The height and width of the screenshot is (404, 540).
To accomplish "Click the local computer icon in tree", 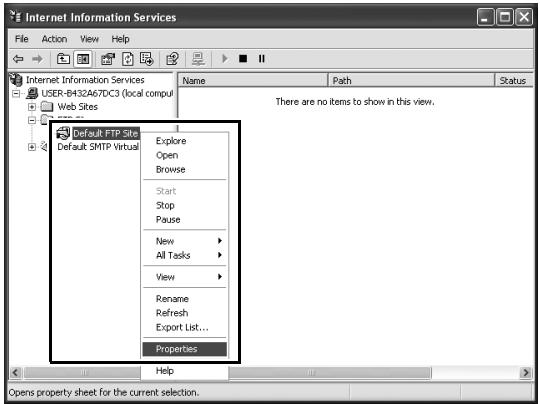I will pyautogui.click(x=32, y=93).
